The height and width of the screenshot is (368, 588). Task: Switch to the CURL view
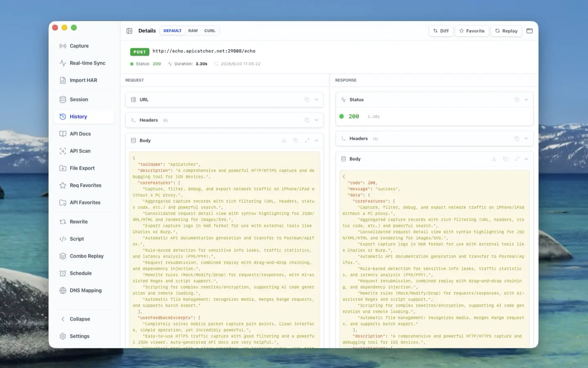[x=210, y=31]
